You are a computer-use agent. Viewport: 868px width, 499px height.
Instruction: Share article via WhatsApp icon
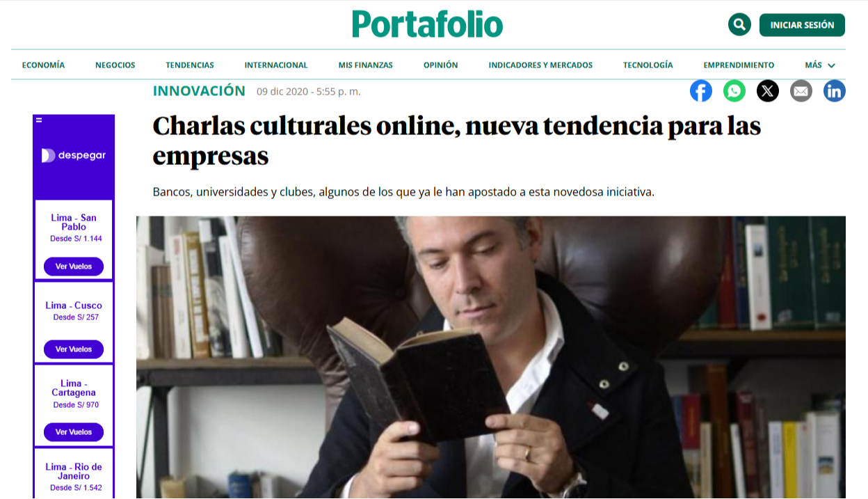[734, 90]
